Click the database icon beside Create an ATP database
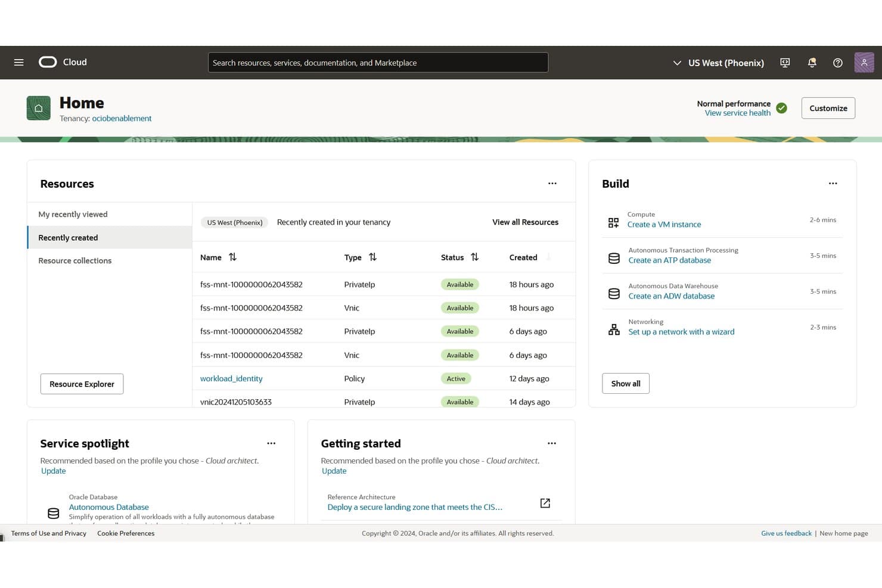This screenshot has height=588, width=882. tap(614, 258)
